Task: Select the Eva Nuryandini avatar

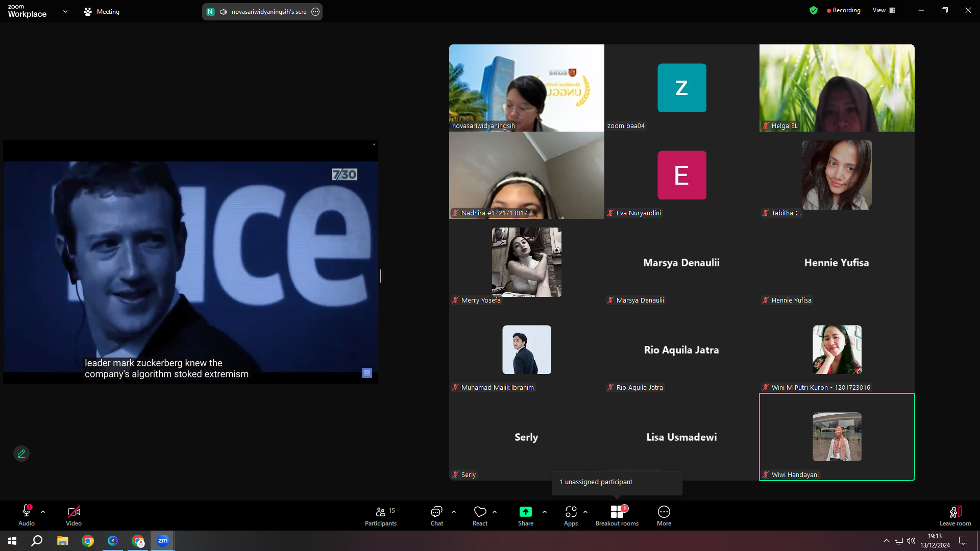Action: click(x=682, y=175)
